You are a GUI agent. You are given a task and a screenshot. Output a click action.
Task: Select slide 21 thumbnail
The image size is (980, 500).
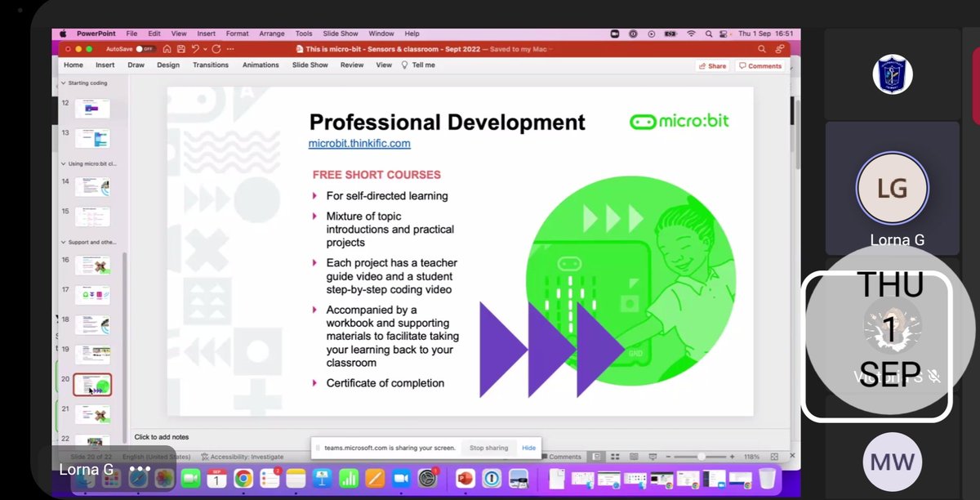tap(92, 415)
